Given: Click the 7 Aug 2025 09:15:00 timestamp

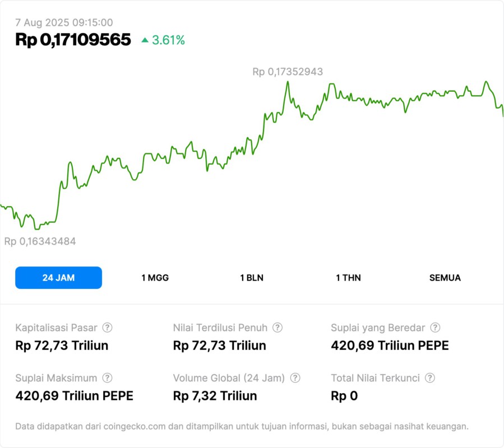Looking at the screenshot, I should [x=64, y=23].
